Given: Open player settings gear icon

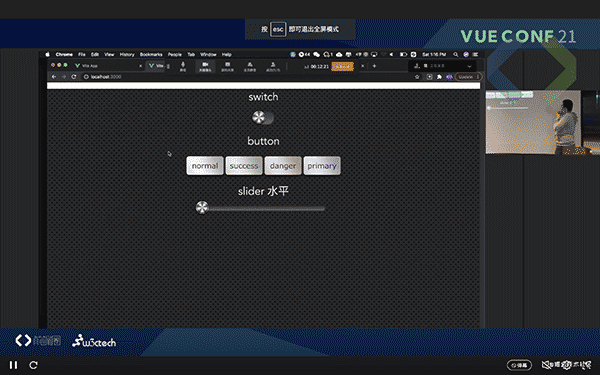Looking at the screenshot, I should click(566, 365).
